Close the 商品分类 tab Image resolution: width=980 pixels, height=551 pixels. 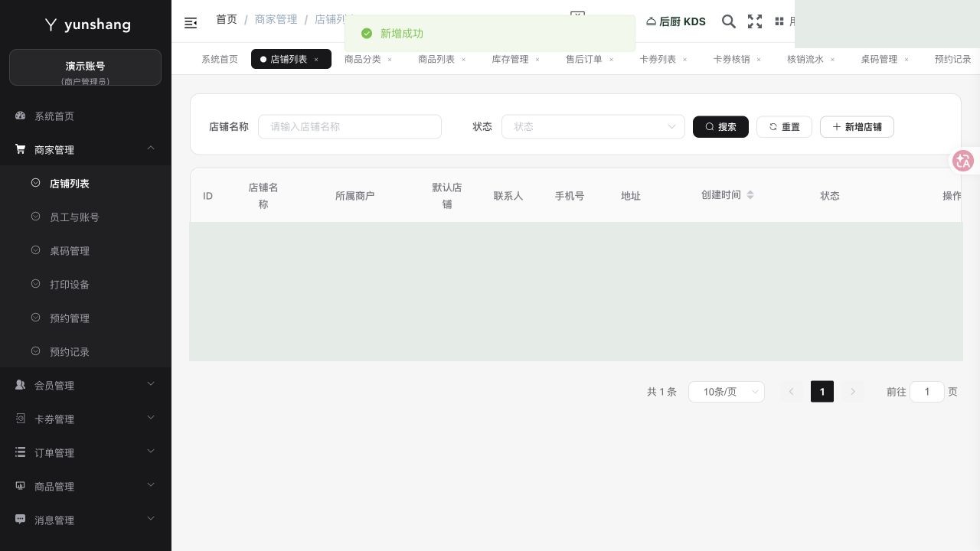[x=390, y=59]
